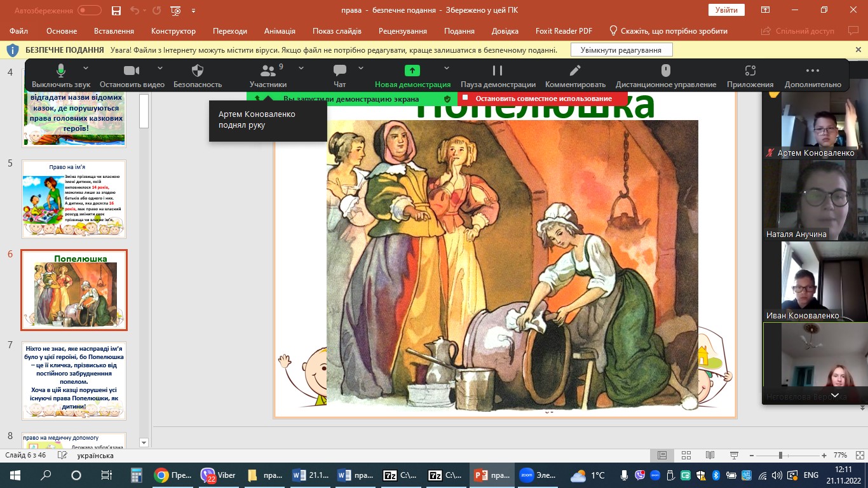The image size is (868, 488).
Task: Click the zoom in plus button
Action: 824,456
